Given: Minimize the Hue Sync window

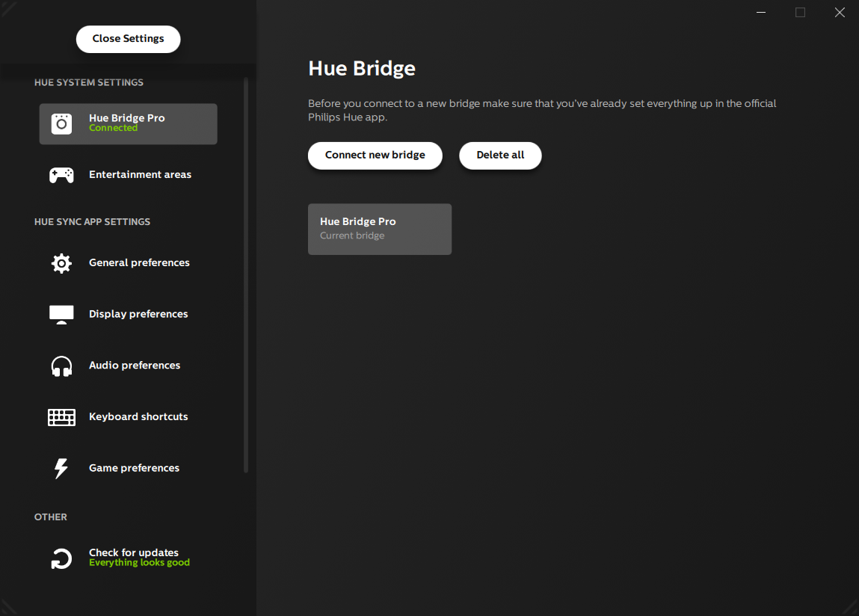Looking at the screenshot, I should [x=761, y=12].
